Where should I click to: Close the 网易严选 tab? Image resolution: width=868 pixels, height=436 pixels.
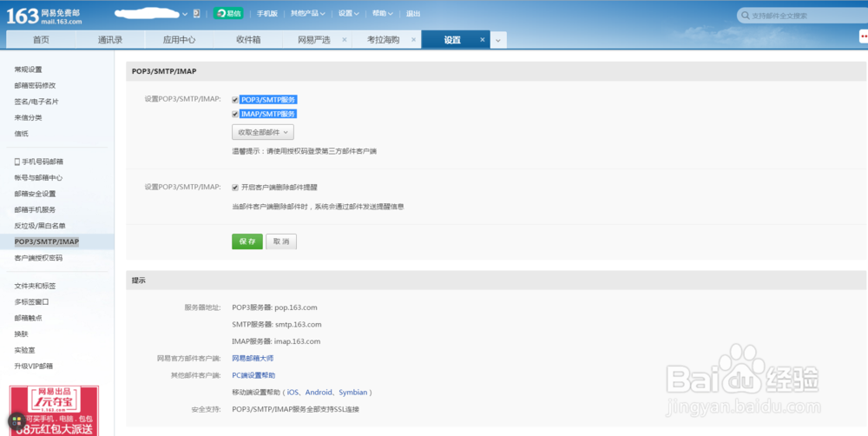click(x=345, y=40)
